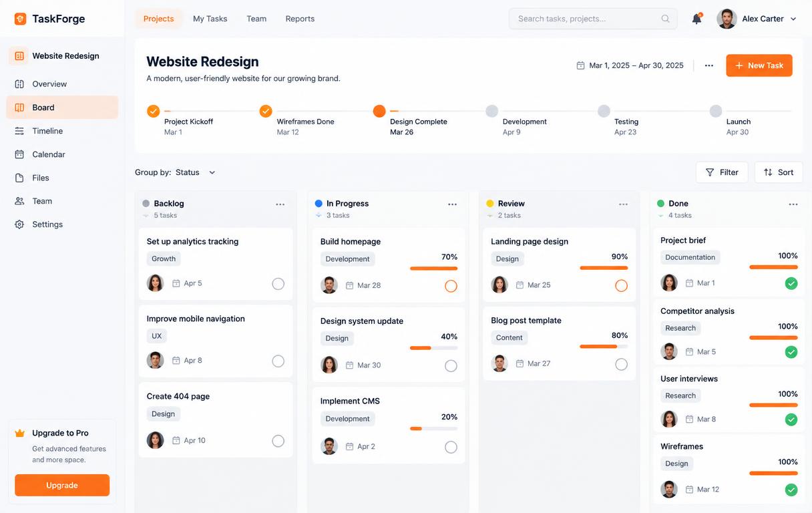812x513 pixels.
Task: Click the Settings gear icon in sidebar
Action: (19, 224)
